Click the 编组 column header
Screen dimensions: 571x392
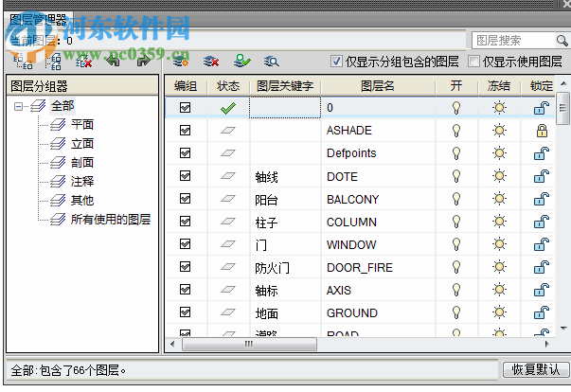(186, 86)
